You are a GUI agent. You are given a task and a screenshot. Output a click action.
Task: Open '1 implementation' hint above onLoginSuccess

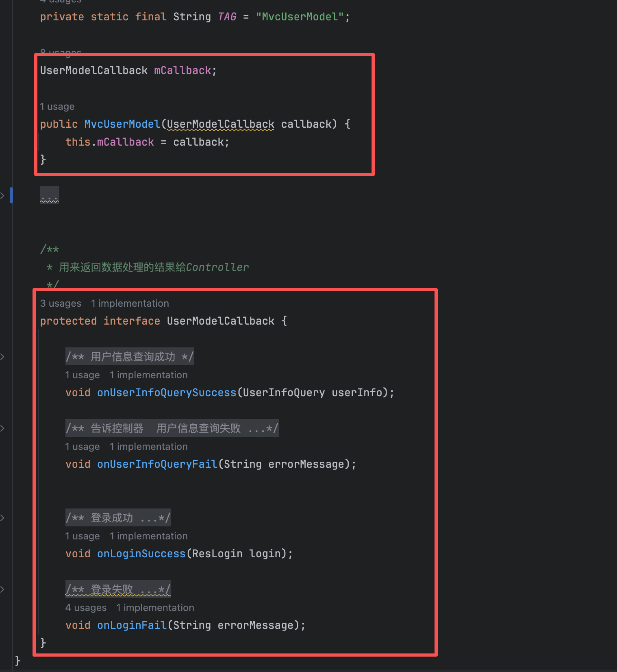(x=149, y=536)
